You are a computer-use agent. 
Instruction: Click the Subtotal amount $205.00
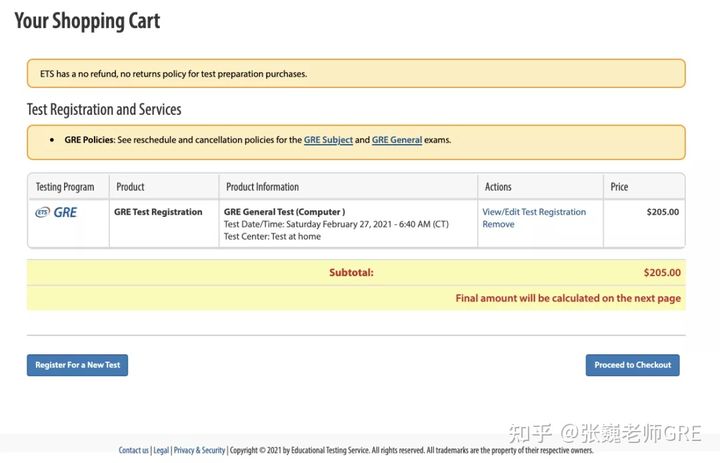(662, 272)
